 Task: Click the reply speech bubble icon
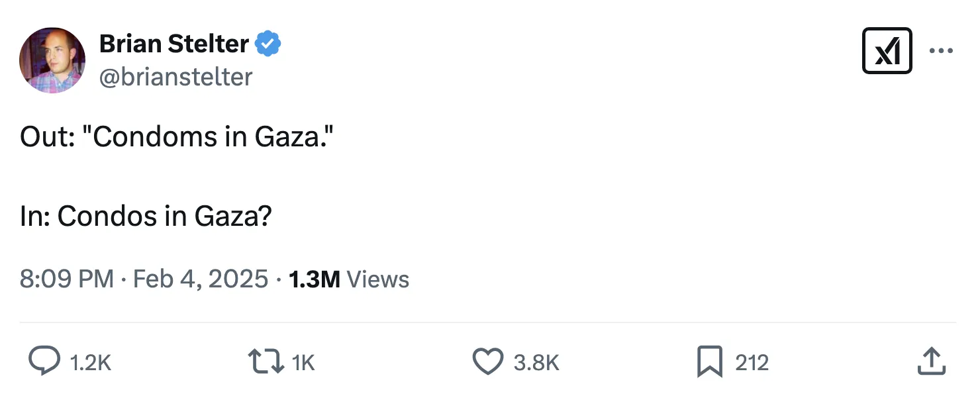click(x=44, y=362)
